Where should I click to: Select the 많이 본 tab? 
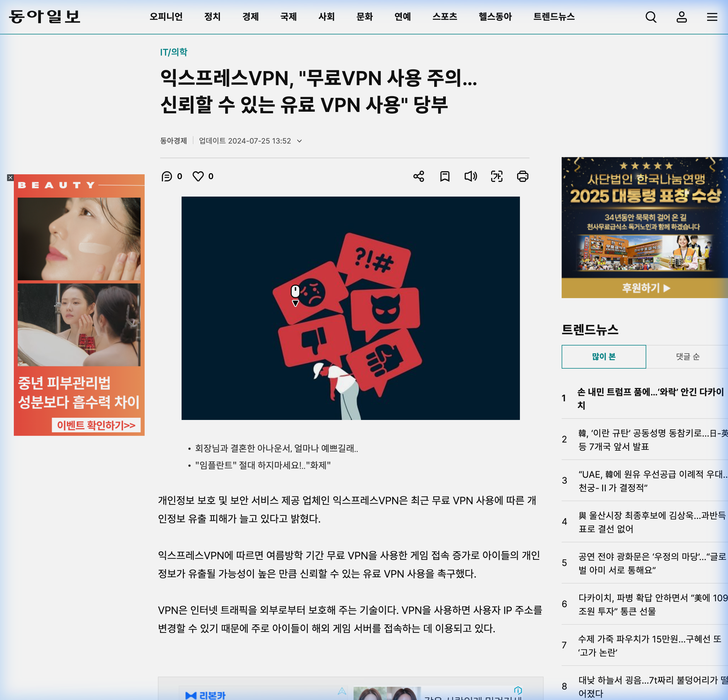(604, 357)
